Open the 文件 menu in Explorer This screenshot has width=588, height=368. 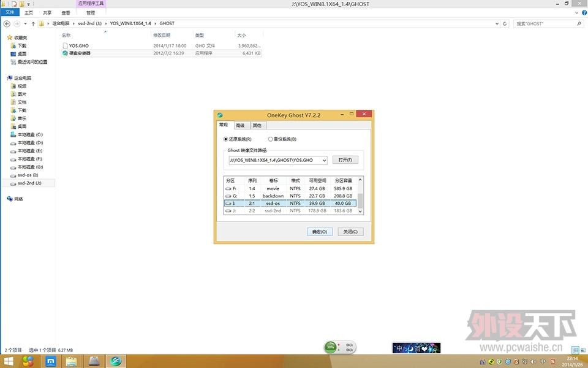click(10, 12)
